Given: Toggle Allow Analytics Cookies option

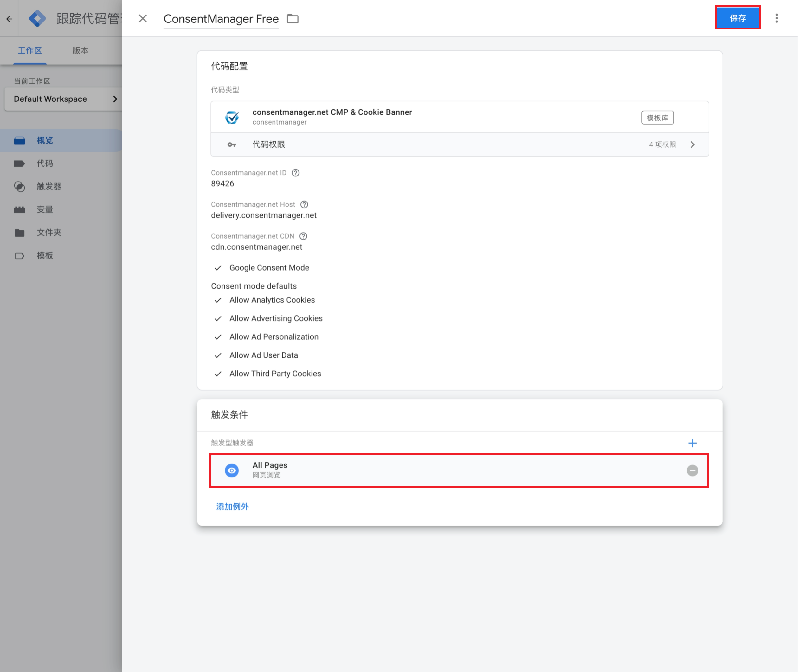Looking at the screenshot, I should [218, 300].
